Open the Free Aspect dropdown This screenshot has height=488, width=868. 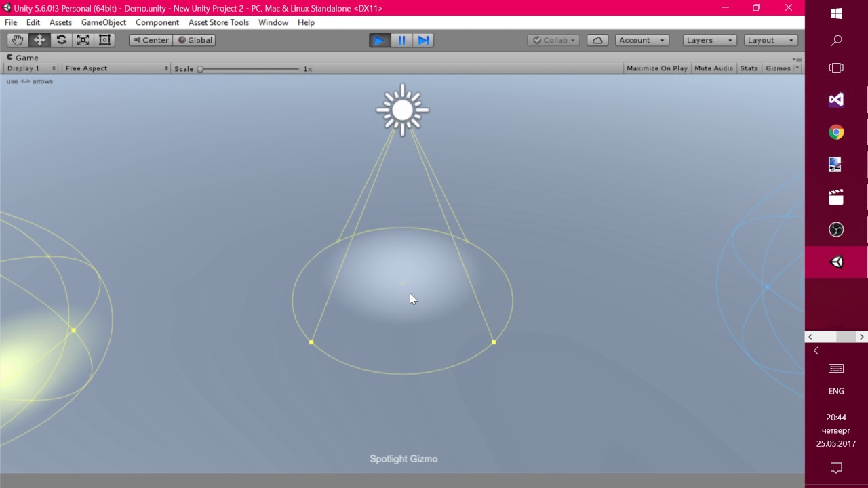coord(116,68)
